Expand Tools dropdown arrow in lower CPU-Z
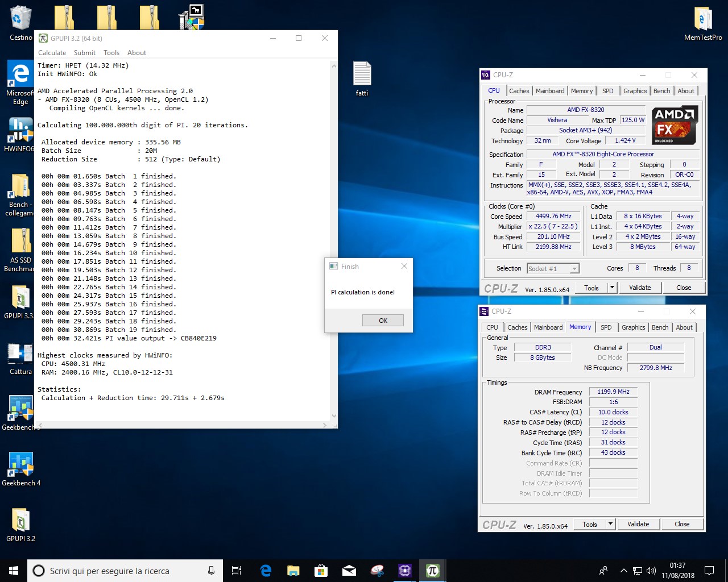Image resolution: width=728 pixels, height=582 pixels. 611,524
